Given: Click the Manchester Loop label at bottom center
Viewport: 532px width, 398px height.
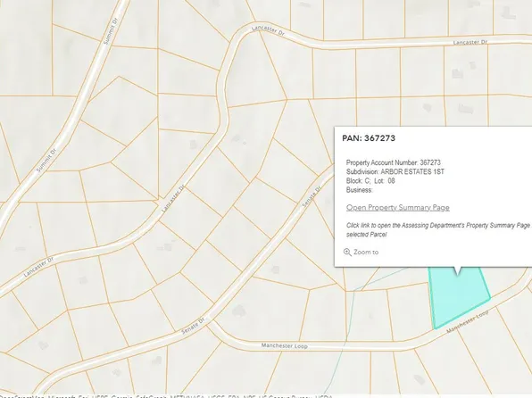Looking at the screenshot, I should click(285, 345).
